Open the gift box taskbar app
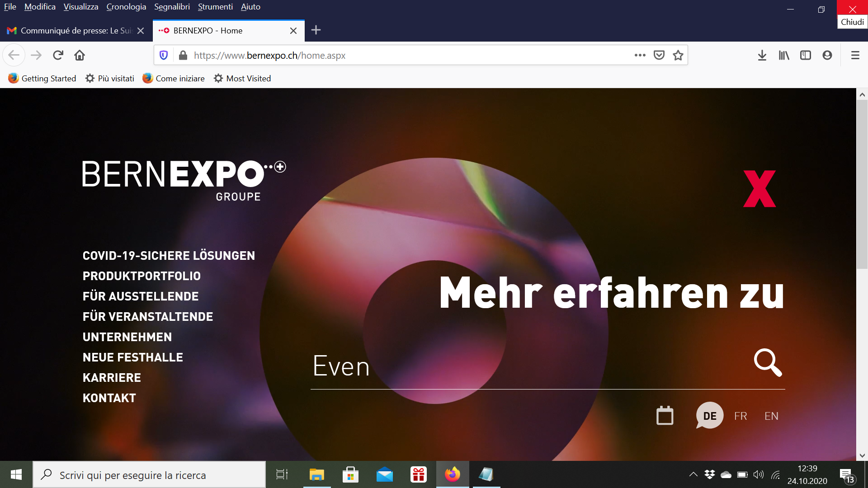The height and width of the screenshot is (488, 868). click(x=419, y=474)
